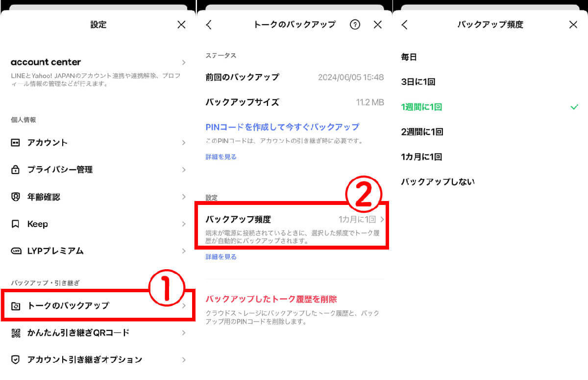Open account center section

[x=98, y=72]
